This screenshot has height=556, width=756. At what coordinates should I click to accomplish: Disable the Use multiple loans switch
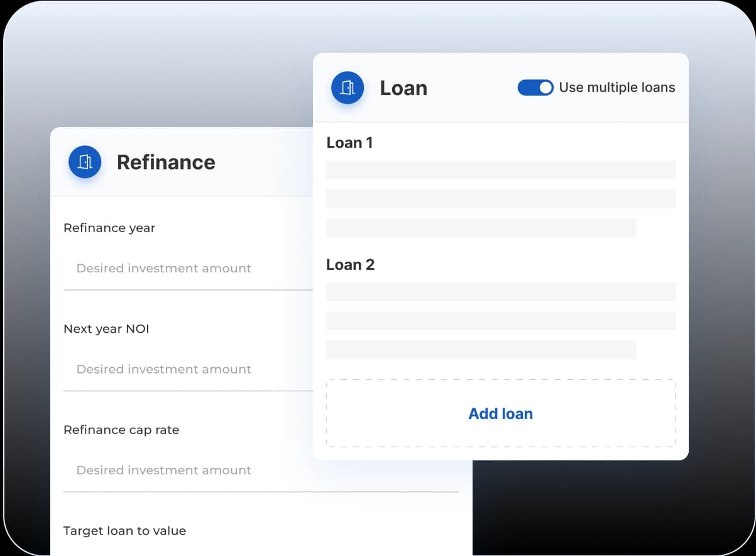(535, 87)
